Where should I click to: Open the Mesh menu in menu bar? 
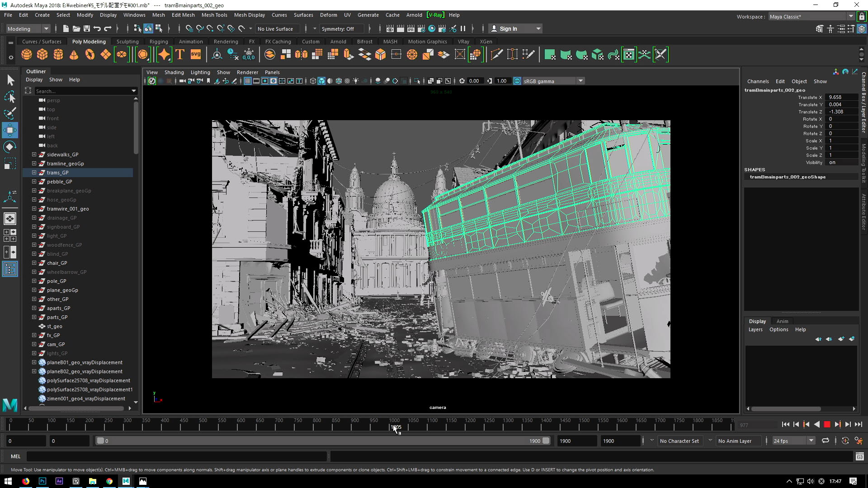coord(158,14)
